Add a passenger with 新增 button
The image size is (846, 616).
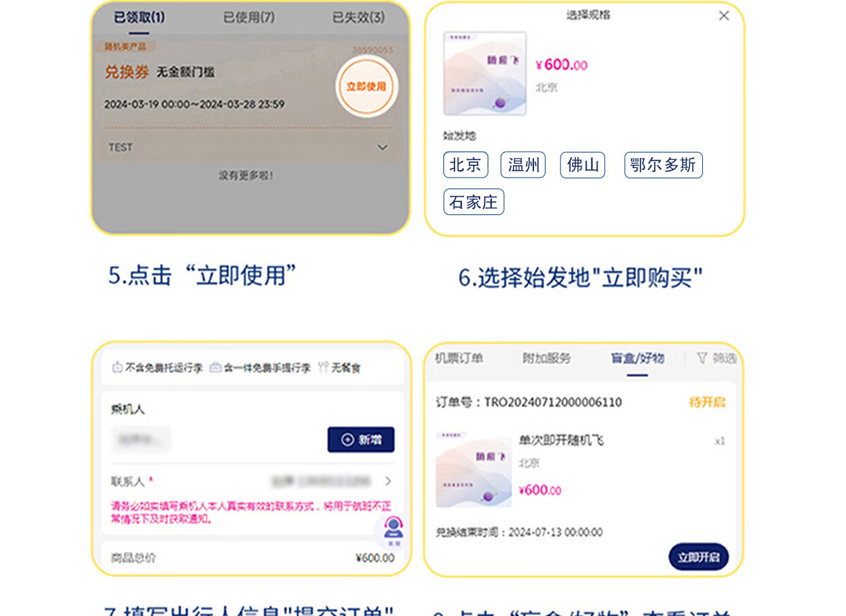click(360, 440)
